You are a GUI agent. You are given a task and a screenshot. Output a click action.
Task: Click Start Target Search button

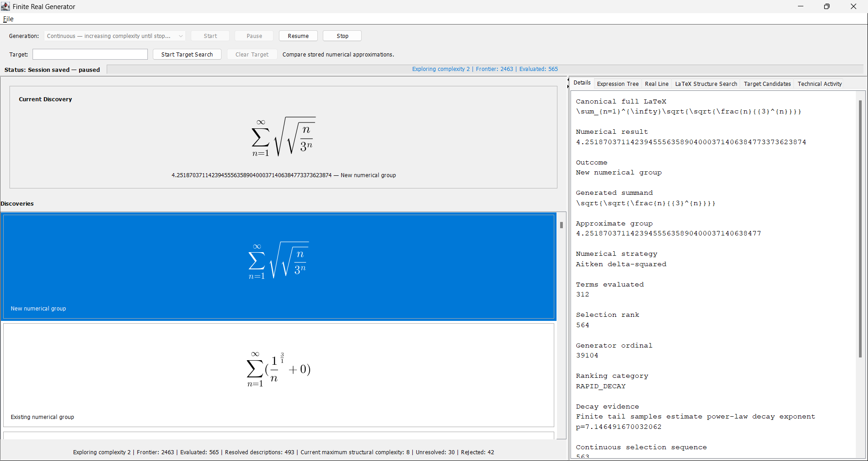187,54
